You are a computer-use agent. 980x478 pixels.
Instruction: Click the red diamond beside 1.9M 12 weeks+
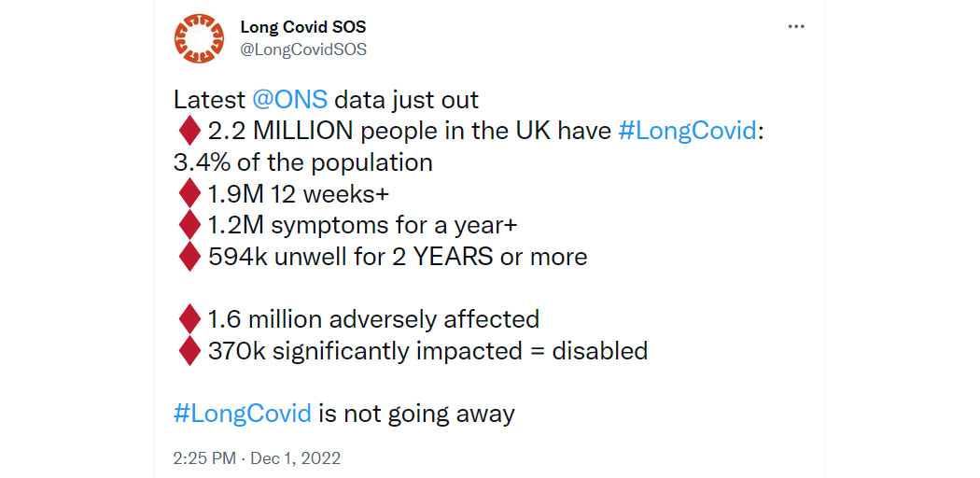click(x=189, y=194)
